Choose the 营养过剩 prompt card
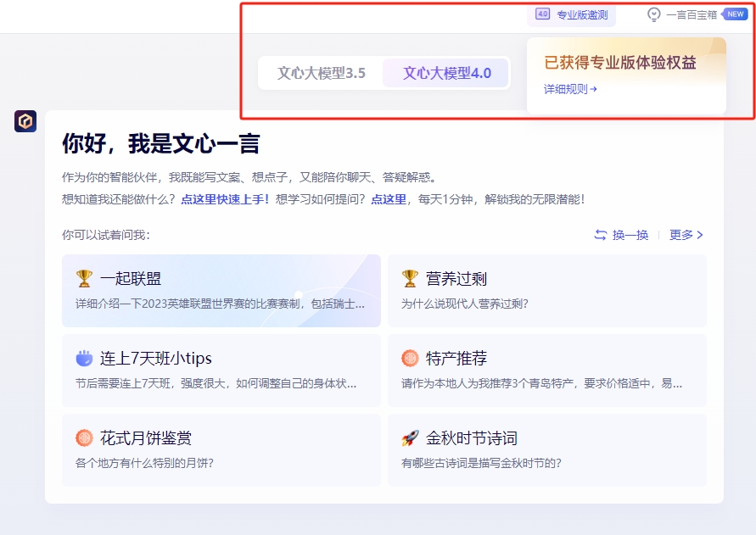 point(547,291)
